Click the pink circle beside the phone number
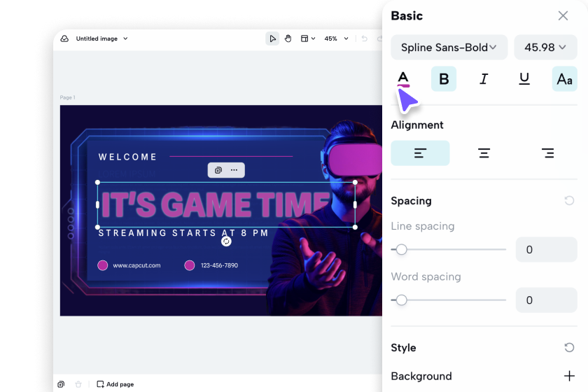588x392 pixels. tap(190, 265)
